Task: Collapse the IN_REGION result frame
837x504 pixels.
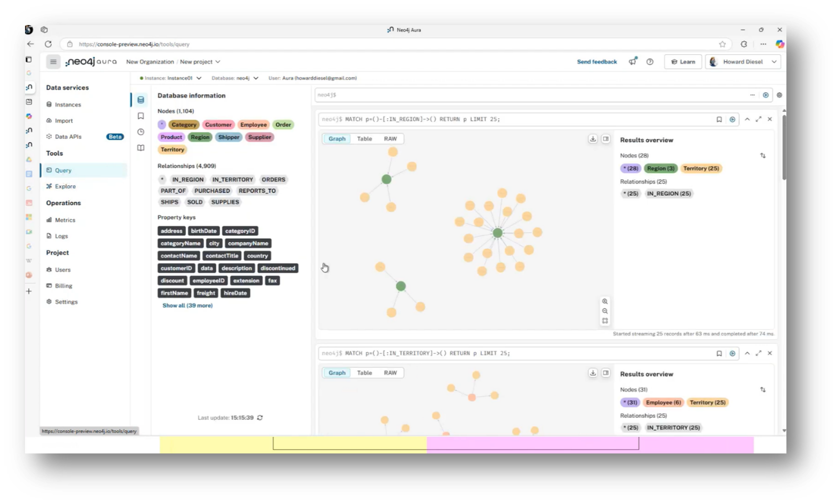Action: coord(747,119)
